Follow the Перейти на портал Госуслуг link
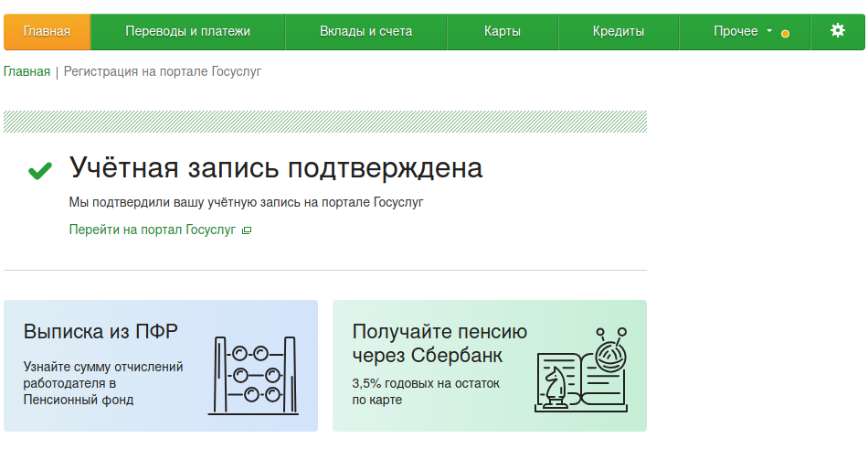Image resolution: width=868 pixels, height=449 pixels. click(153, 230)
